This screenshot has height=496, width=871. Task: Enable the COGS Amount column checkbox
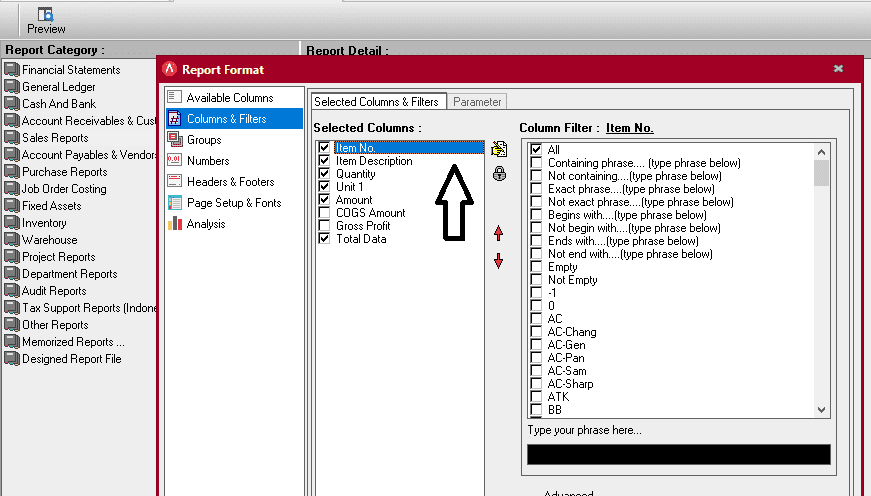324,213
